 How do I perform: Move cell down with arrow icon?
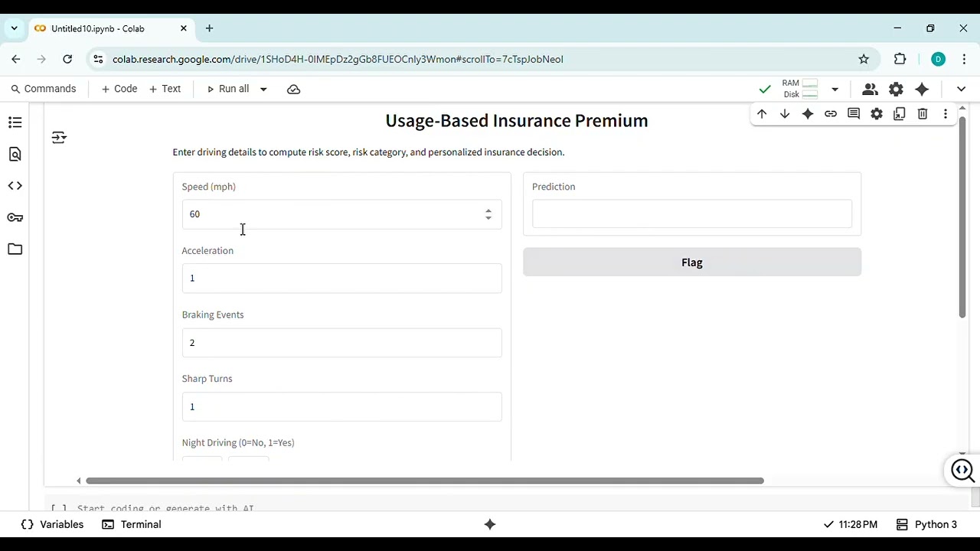click(x=785, y=114)
